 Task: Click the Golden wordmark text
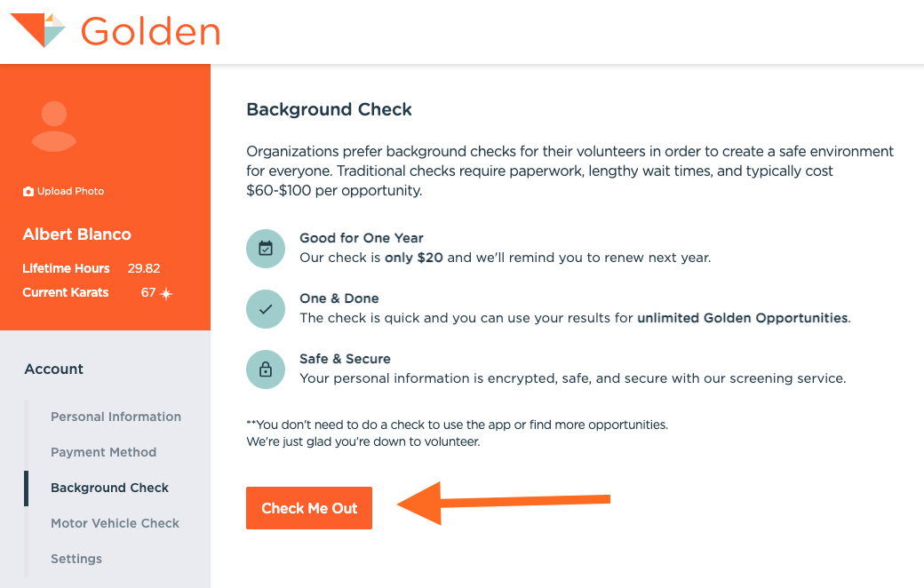click(150, 32)
